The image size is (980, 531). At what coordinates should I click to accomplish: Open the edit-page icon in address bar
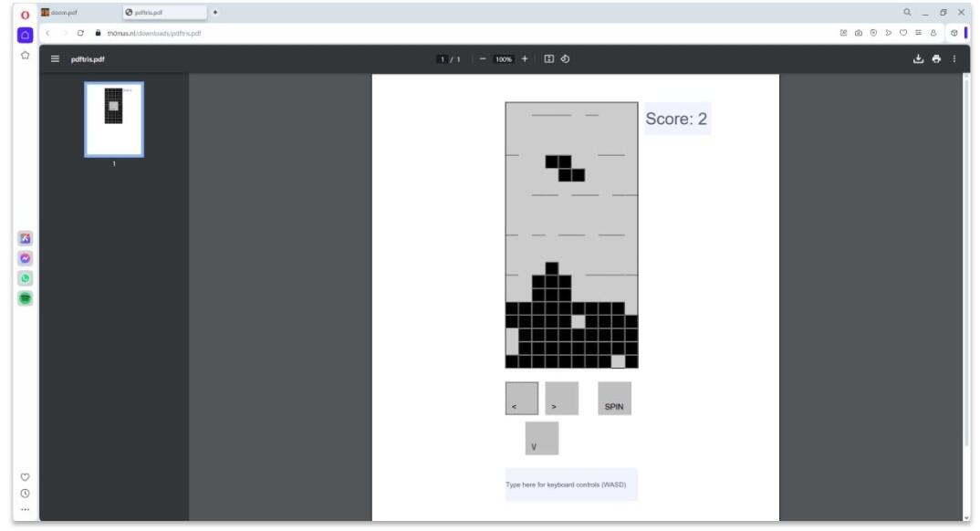pos(843,33)
